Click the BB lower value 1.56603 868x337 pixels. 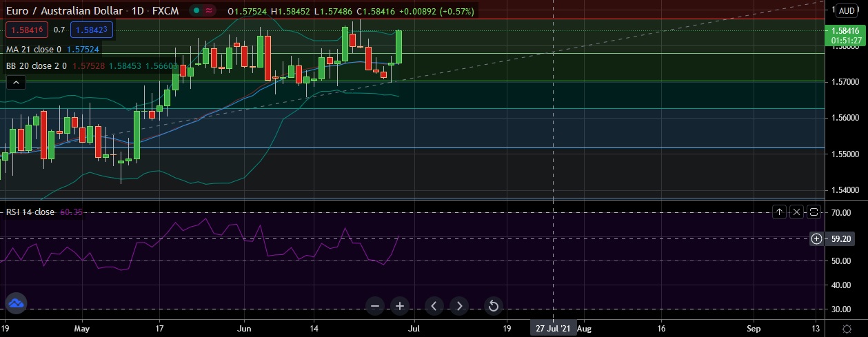(x=161, y=66)
